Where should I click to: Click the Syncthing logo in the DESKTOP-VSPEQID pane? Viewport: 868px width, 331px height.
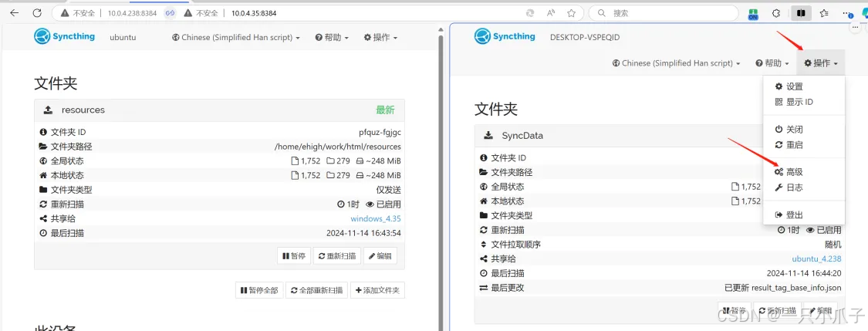pos(505,36)
